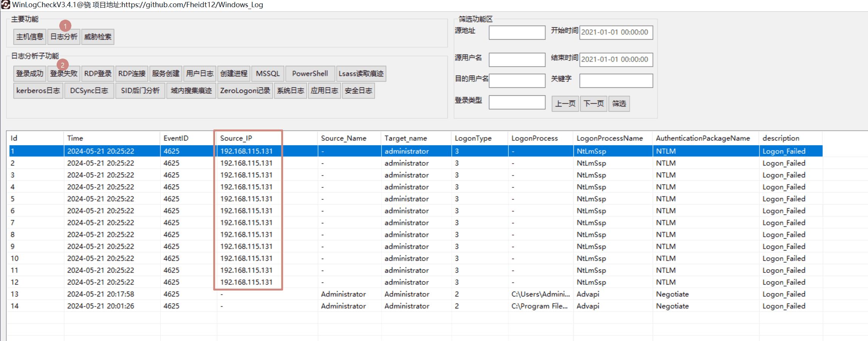The width and height of the screenshot is (868, 341).
Task: Select the Lsass读取痕迹 button
Action: click(x=361, y=73)
